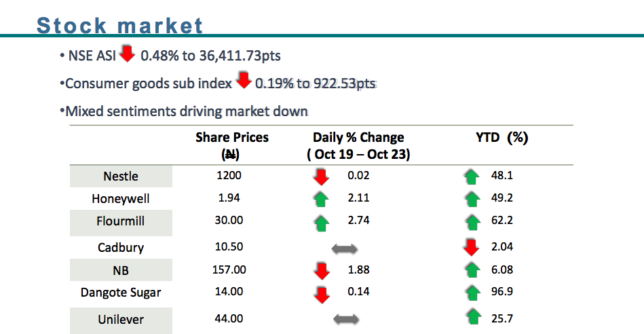Click Honeywell's green daily change arrow
This screenshot has width=644, height=334.
(x=322, y=200)
